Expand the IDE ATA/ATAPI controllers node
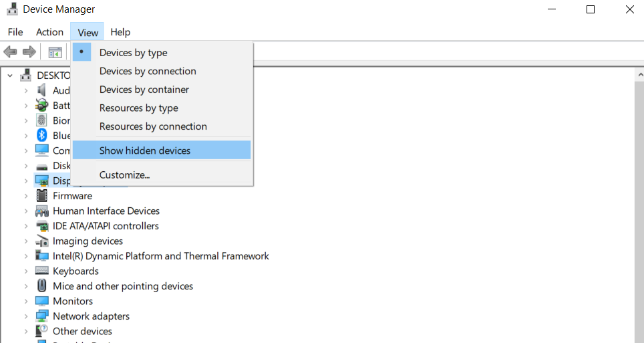Screen dimensions: 644x343 [26, 226]
